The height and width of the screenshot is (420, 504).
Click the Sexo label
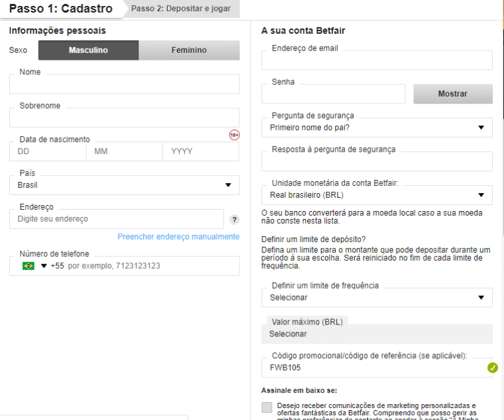[x=18, y=50]
